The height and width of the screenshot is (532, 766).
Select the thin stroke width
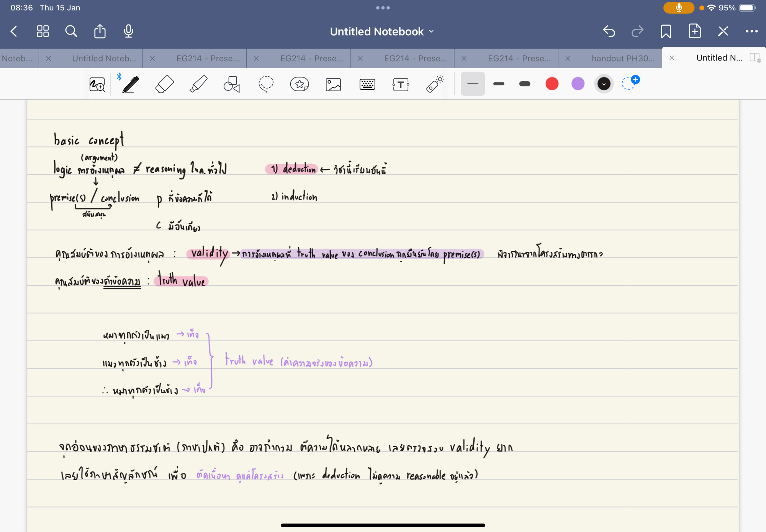tap(473, 83)
